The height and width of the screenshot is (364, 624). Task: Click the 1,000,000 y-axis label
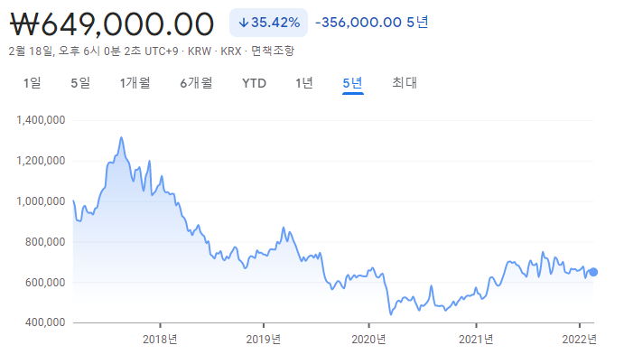(41, 201)
